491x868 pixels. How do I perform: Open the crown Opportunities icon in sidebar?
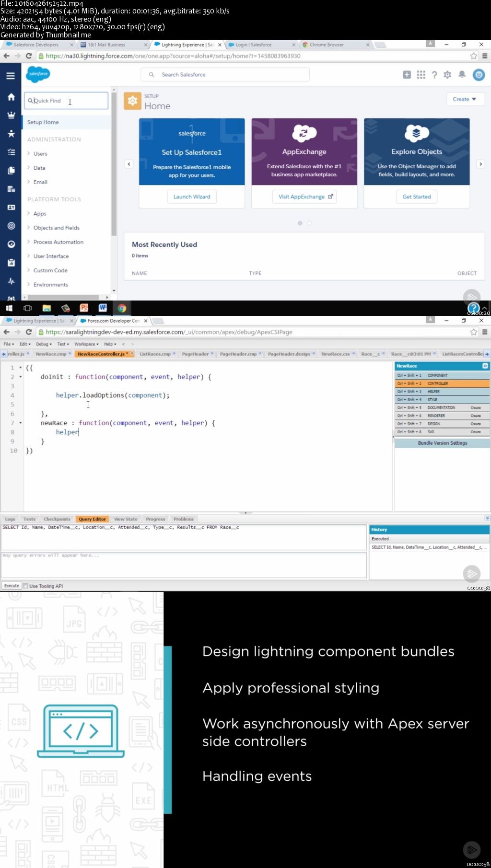tap(11, 115)
